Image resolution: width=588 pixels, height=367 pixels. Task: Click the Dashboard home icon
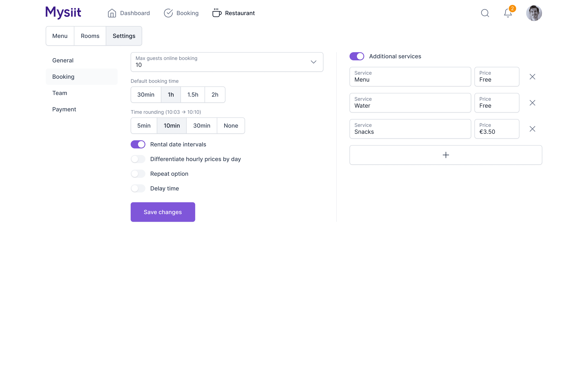pyautogui.click(x=112, y=13)
